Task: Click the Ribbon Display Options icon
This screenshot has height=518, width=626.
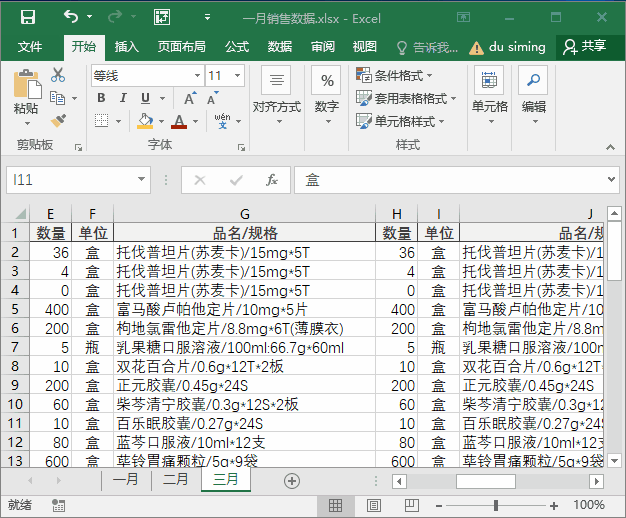Action: point(464,17)
